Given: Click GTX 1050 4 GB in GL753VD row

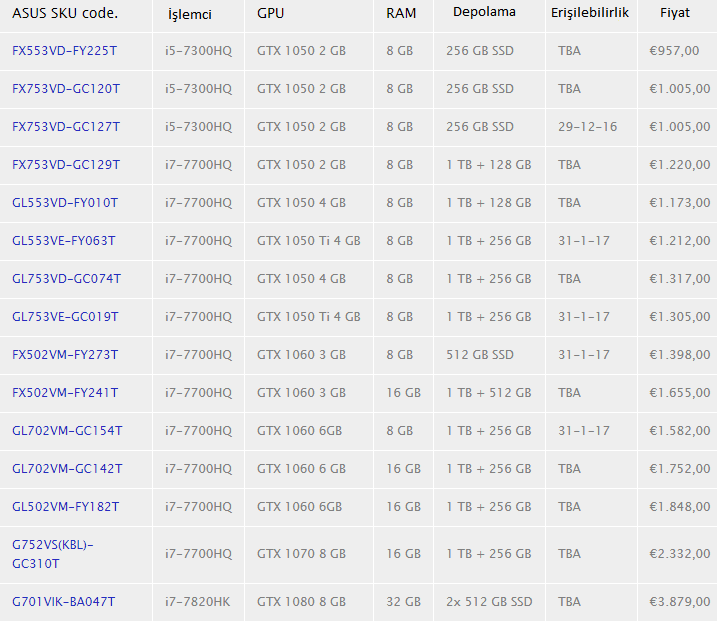Looking at the screenshot, I should click(301, 278).
